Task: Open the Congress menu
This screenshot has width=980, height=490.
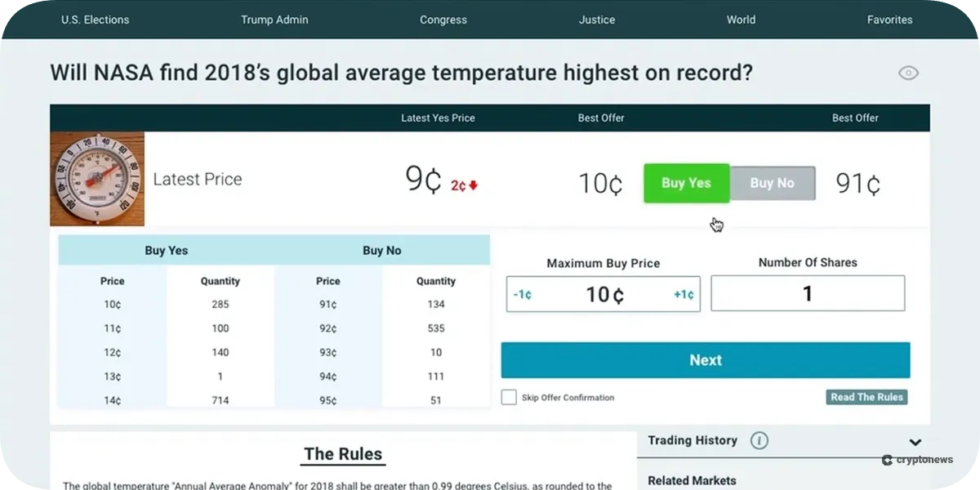Action: click(443, 20)
